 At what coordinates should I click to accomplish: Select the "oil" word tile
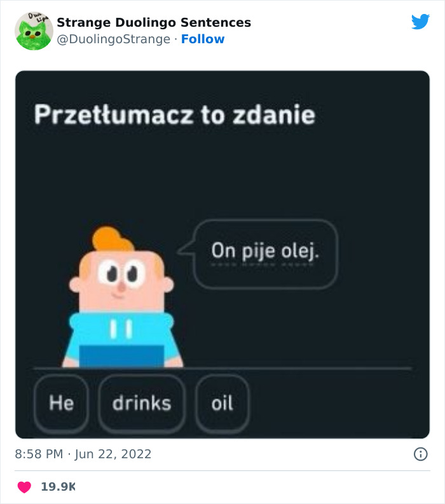222,403
